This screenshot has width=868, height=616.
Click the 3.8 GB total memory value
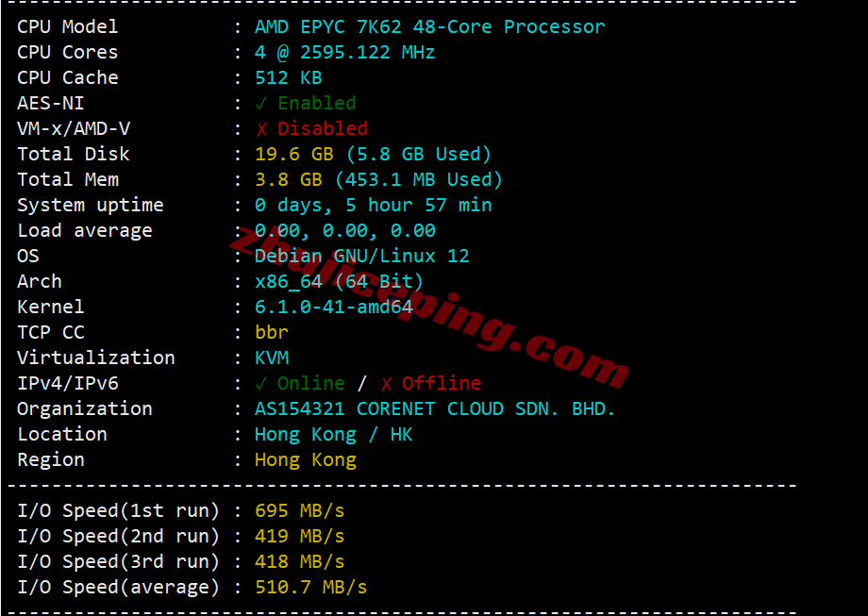[x=289, y=179]
